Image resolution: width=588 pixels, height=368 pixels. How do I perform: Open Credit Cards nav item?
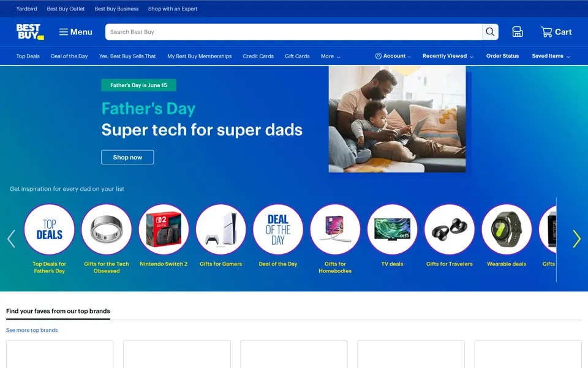click(x=258, y=56)
